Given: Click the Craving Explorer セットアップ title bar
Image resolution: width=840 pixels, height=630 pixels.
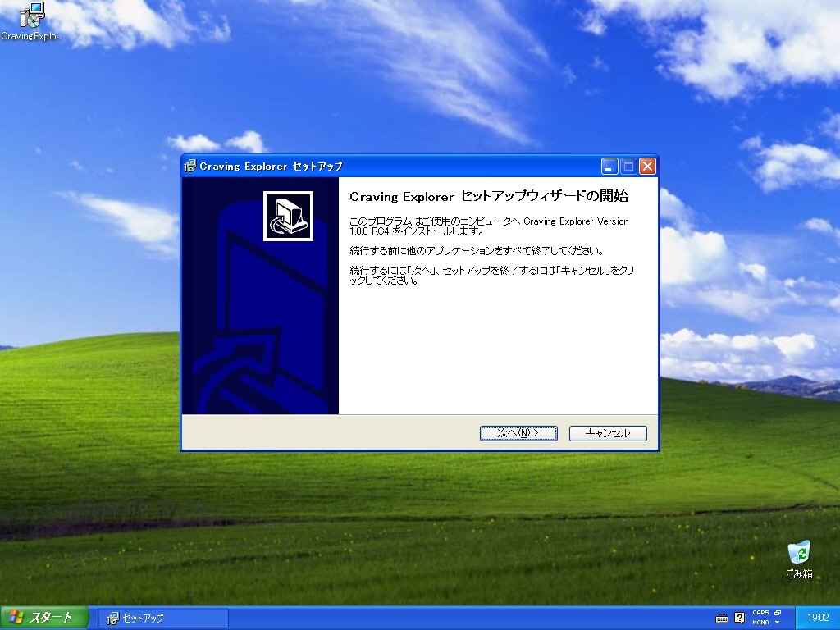Looking at the screenshot, I should [x=391, y=166].
